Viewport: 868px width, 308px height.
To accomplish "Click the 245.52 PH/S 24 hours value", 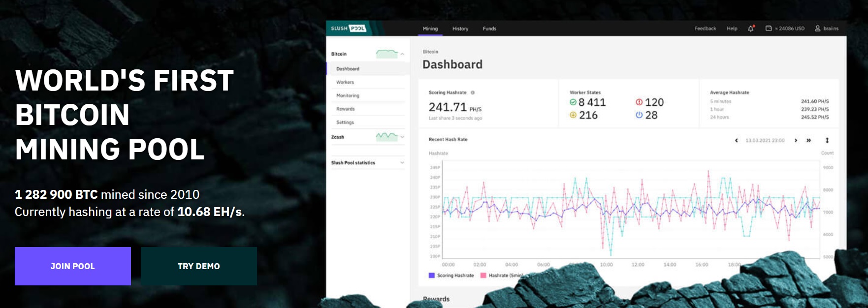I will (x=815, y=117).
